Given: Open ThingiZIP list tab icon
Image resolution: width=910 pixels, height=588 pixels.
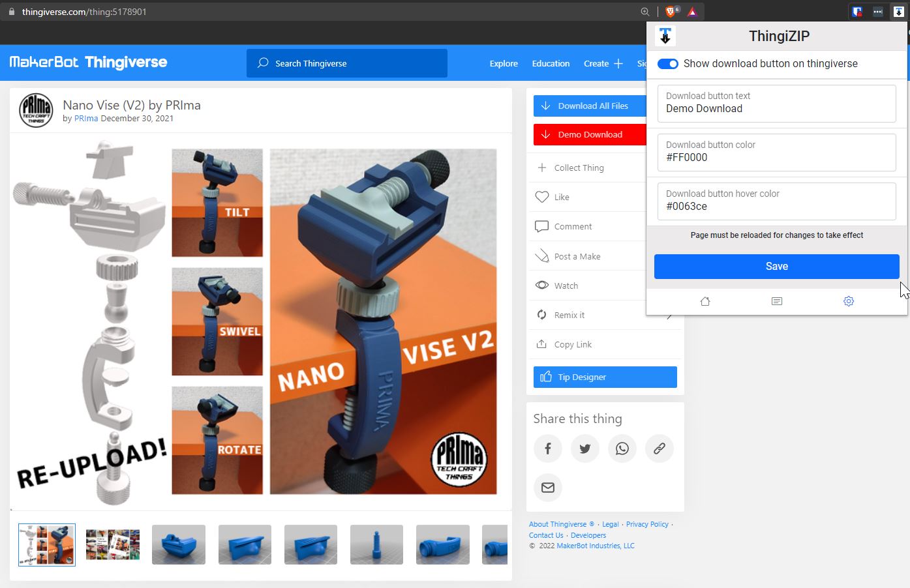Looking at the screenshot, I should coord(776,301).
